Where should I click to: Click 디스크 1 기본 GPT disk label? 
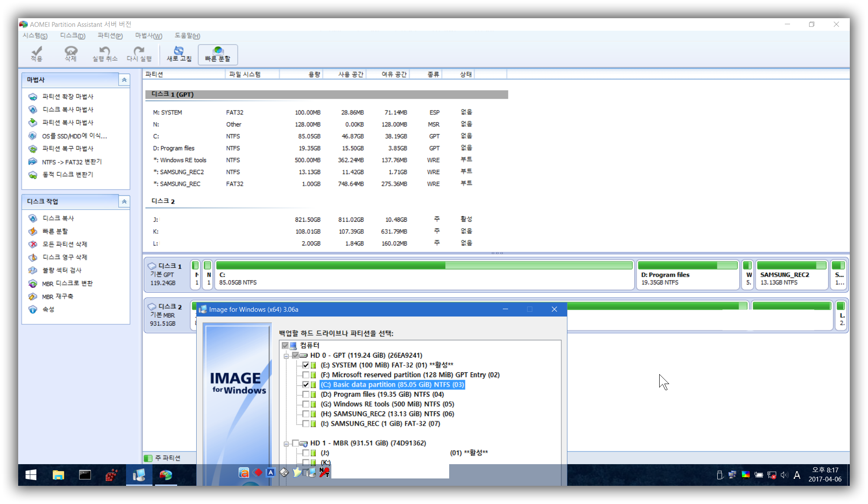point(167,275)
